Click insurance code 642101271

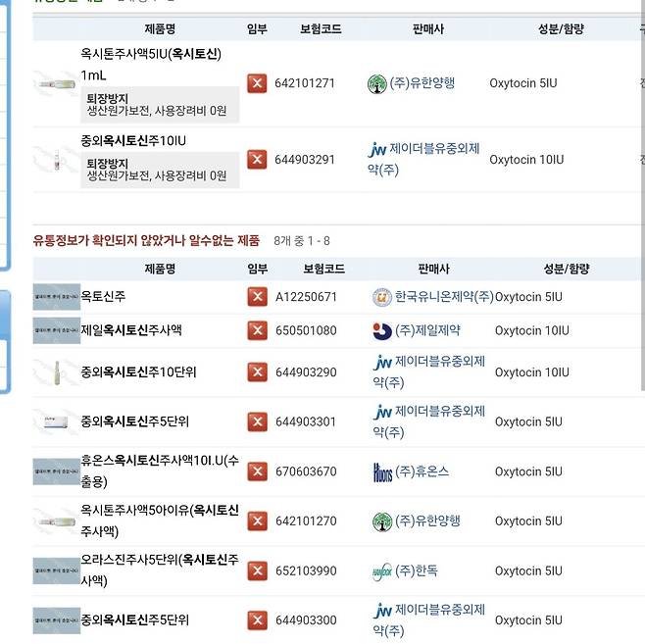click(305, 83)
